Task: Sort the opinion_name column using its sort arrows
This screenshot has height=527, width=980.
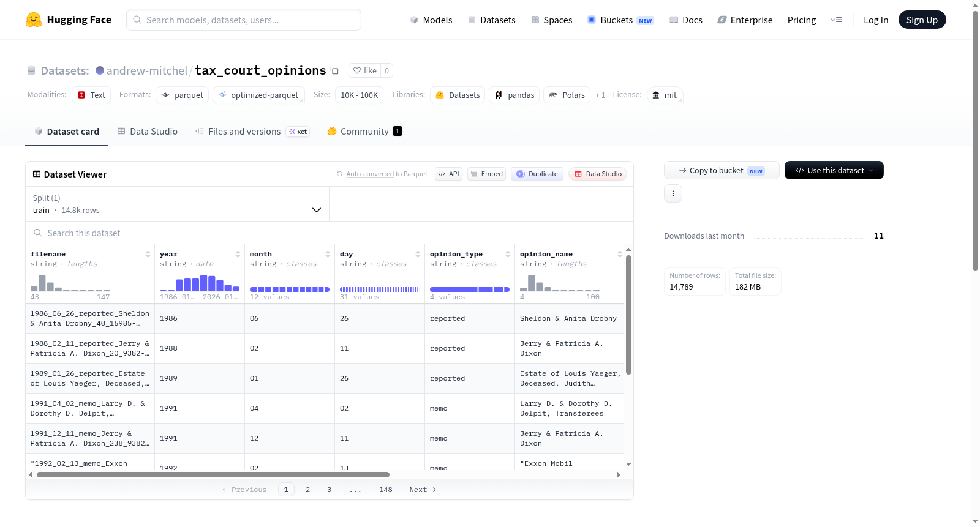Action: pos(620,254)
